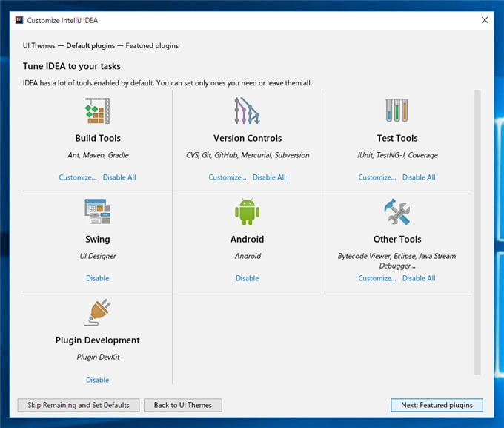The height and width of the screenshot is (428, 504).
Task: Disable the Swing UI Designer plugin
Action: [97, 278]
